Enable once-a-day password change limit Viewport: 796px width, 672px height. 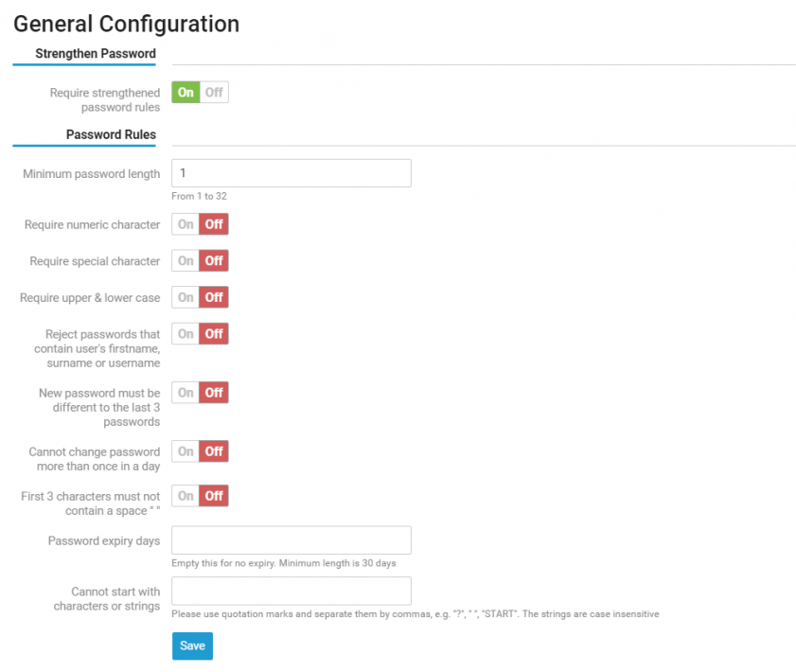point(186,451)
